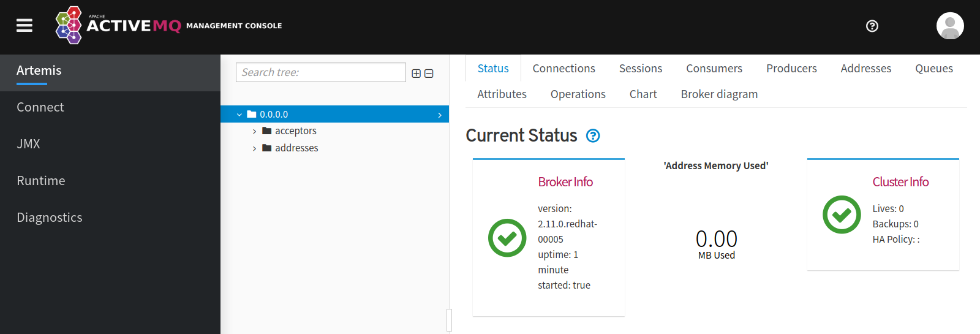Image resolution: width=980 pixels, height=334 pixels.
Task: Select the addresses tree item
Action: pos(296,148)
